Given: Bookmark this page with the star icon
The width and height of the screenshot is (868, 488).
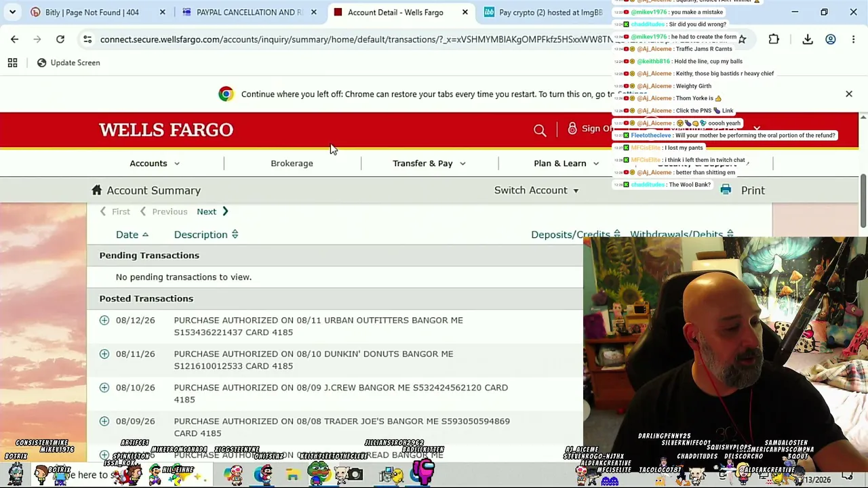Looking at the screenshot, I should (x=742, y=39).
